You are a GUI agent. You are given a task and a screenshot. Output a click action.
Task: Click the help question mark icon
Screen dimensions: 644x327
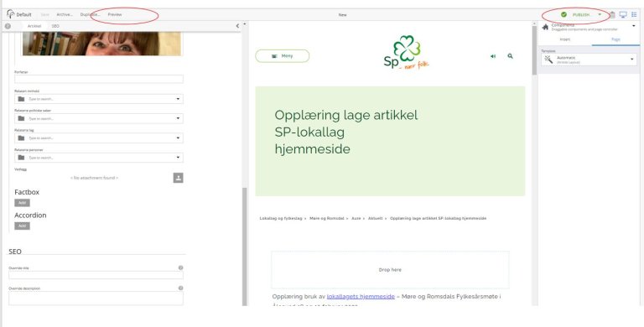(8, 26)
